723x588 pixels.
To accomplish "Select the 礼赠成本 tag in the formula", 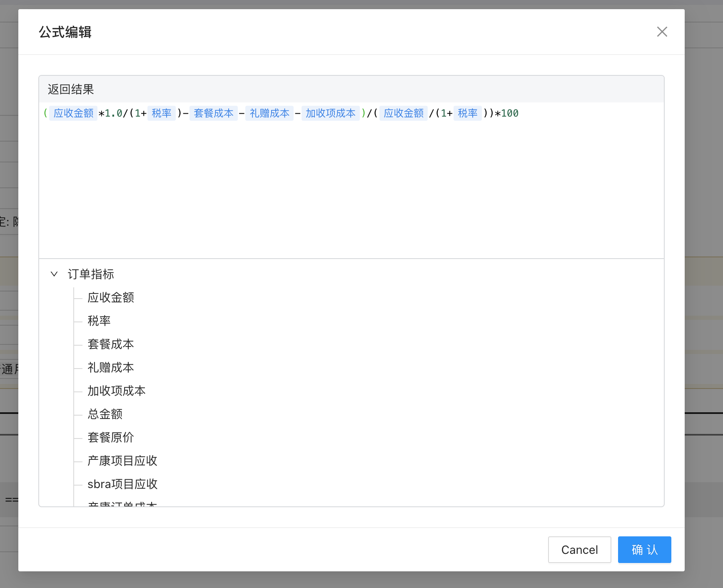I will tap(269, 113).
